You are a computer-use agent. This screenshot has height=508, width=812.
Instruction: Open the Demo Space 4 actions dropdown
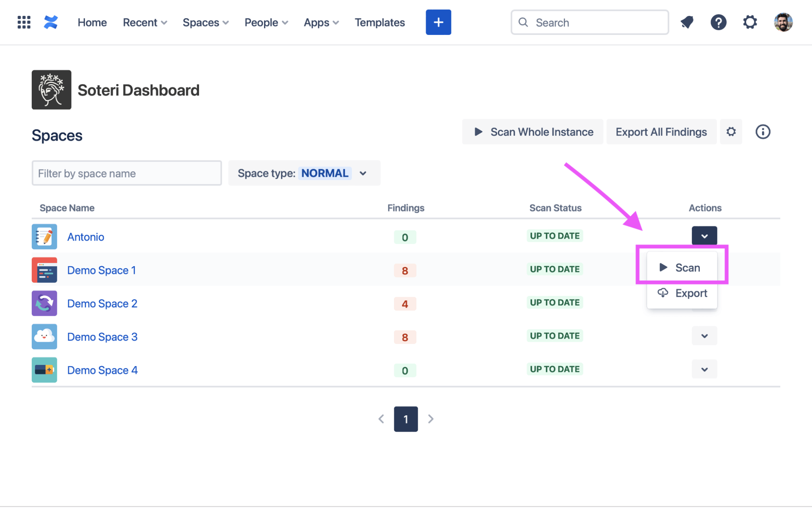coord(704,369)
